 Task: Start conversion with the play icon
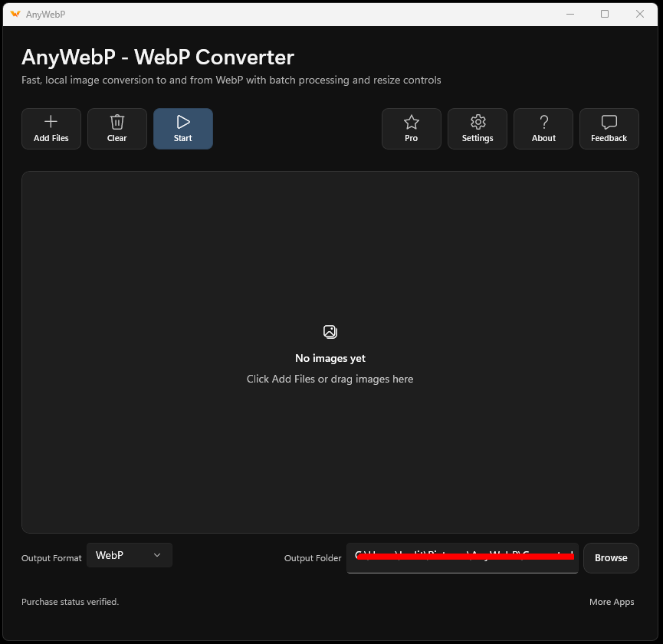click(183, 122)
